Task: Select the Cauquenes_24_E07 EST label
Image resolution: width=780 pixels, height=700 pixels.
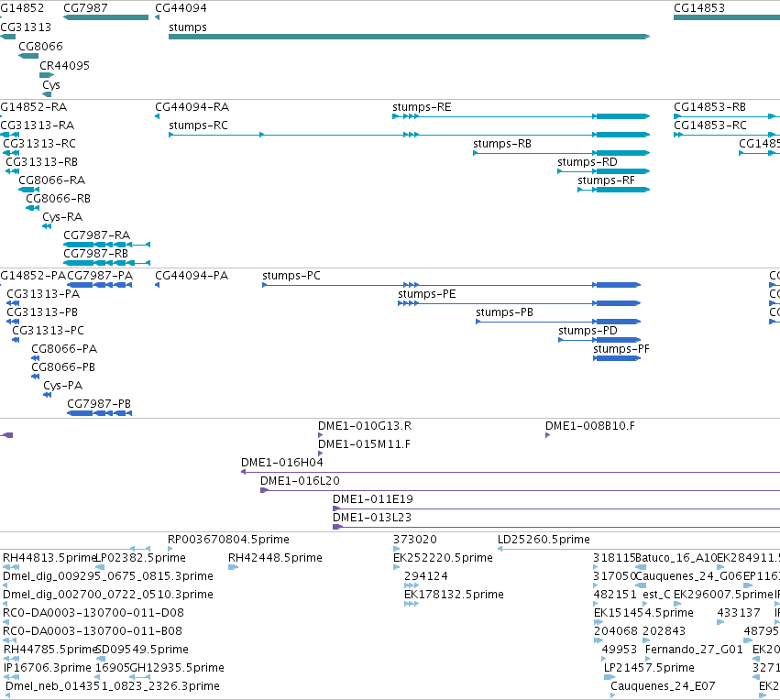Action: pos(663,686)
